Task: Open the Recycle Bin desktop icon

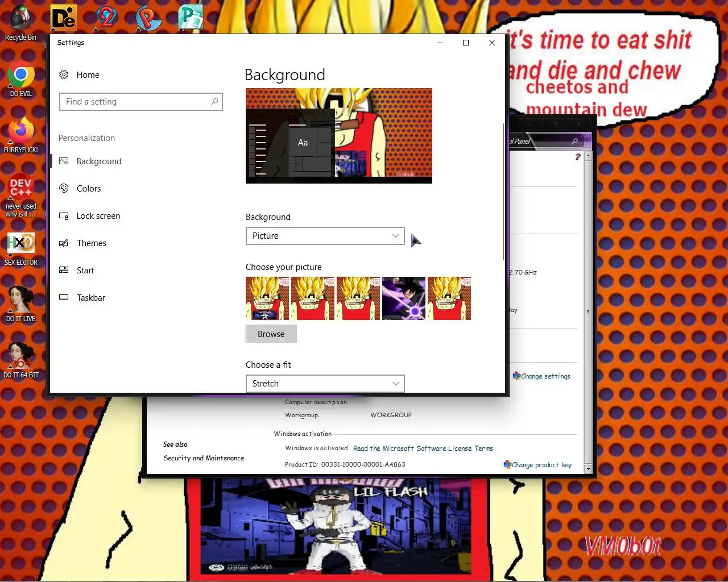Action: 20,23
